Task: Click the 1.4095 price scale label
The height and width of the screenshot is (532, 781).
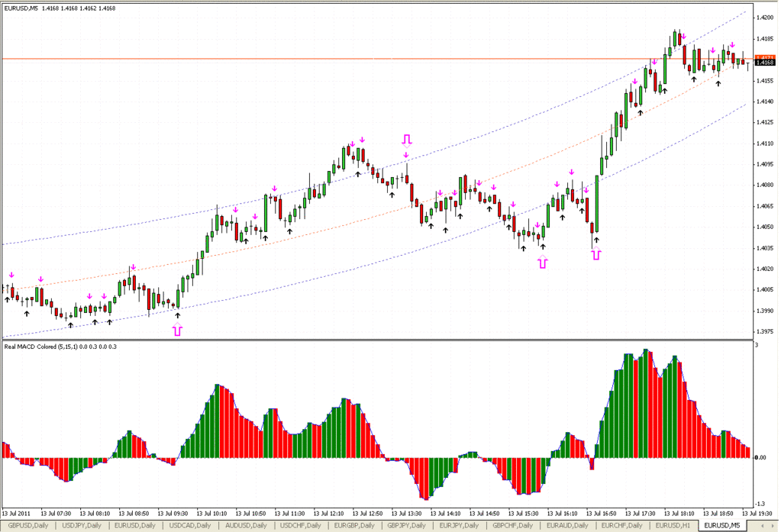Action: coord(764,164)
